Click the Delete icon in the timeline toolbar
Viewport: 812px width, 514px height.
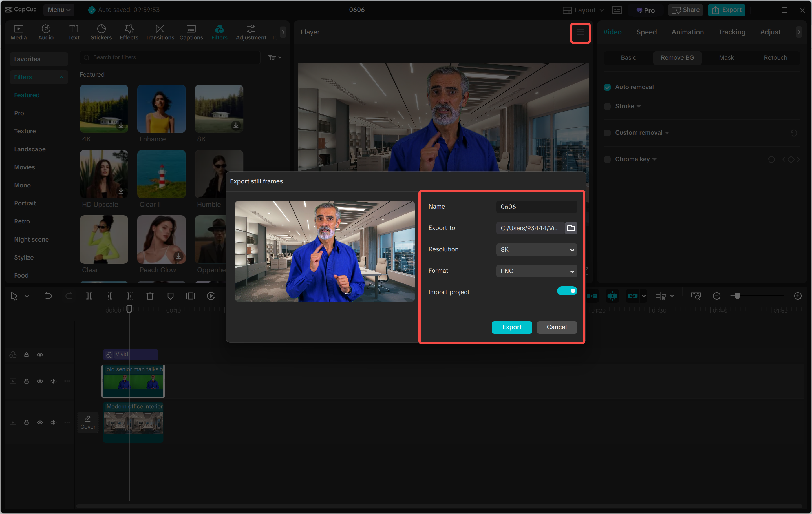coord(150,296)
